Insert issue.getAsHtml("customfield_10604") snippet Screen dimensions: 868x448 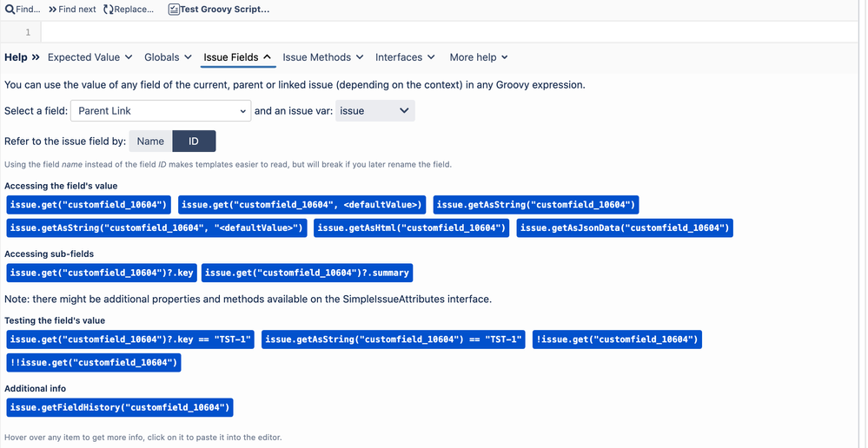coord(411,227)
